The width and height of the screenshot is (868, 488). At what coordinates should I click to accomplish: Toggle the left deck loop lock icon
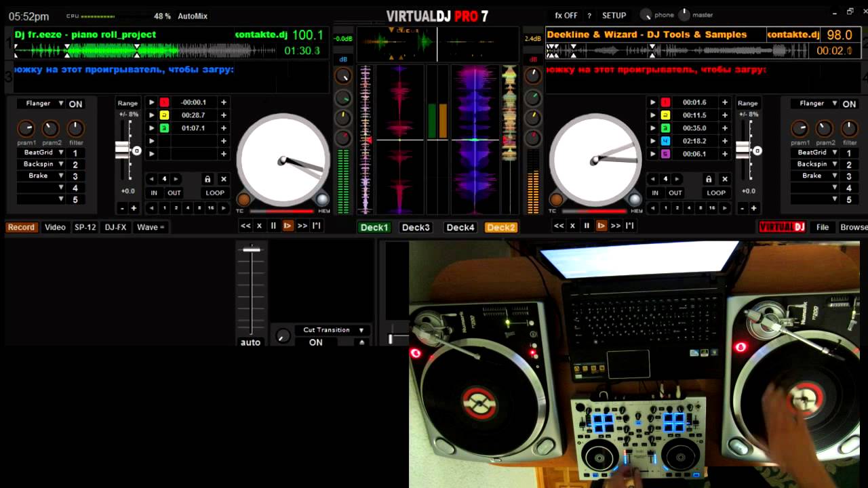208,179
